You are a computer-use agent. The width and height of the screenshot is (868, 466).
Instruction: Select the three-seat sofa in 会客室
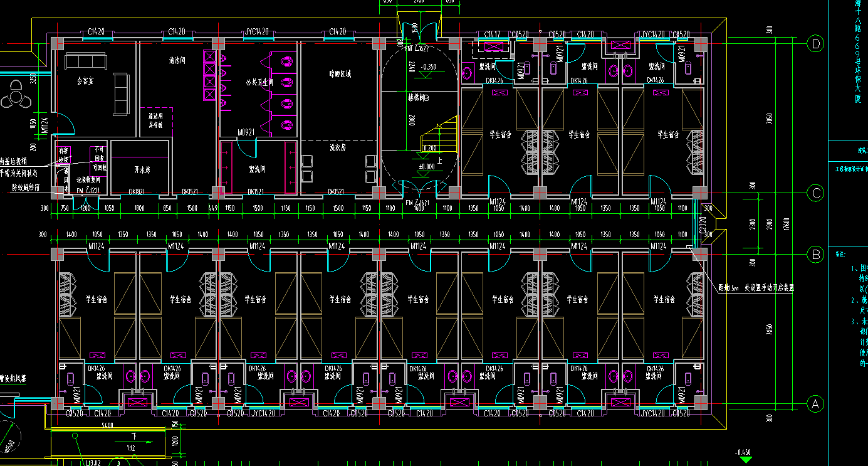click(x=86, y=61)
